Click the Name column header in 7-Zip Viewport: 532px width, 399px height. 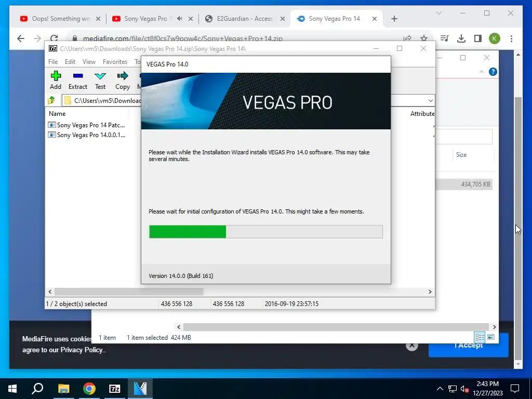[57, 114]
